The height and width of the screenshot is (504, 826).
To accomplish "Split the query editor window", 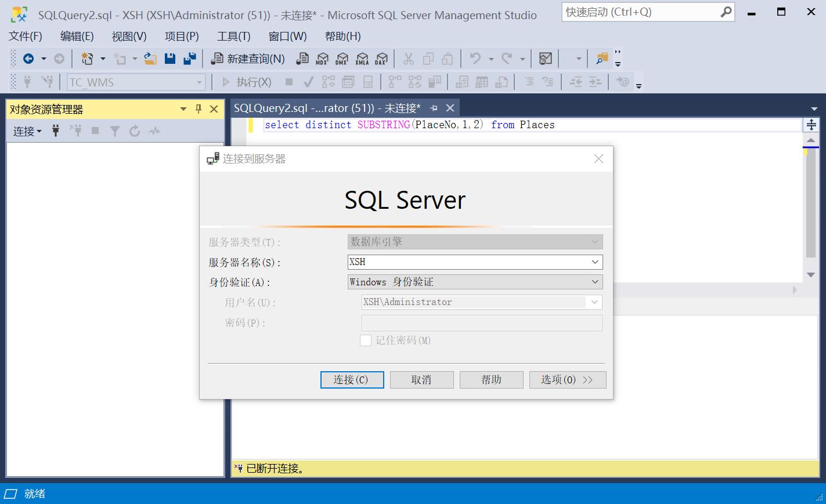I will [x=811, y=125].
